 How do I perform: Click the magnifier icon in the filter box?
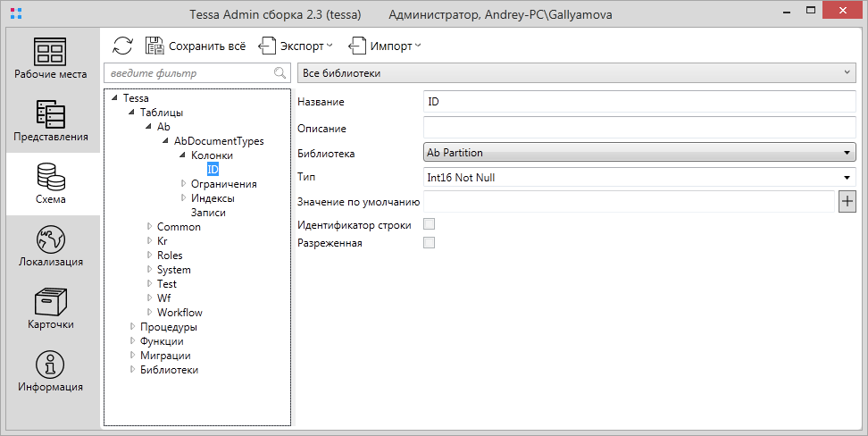pos(280,73)
